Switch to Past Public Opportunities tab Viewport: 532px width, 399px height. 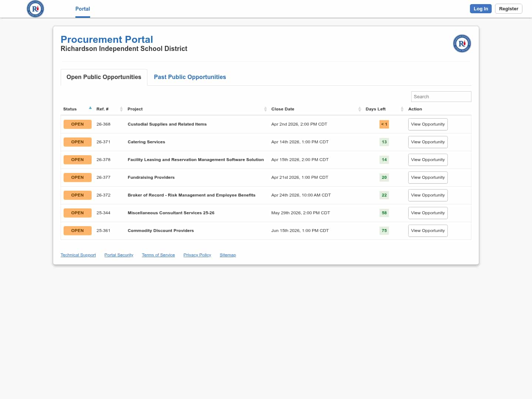(x=190, y=77)
